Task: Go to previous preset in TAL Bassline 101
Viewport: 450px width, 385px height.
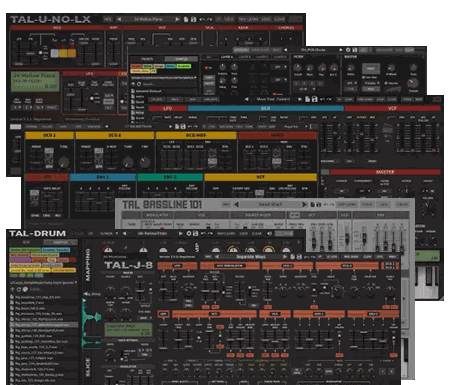Action: coord(236,204)
